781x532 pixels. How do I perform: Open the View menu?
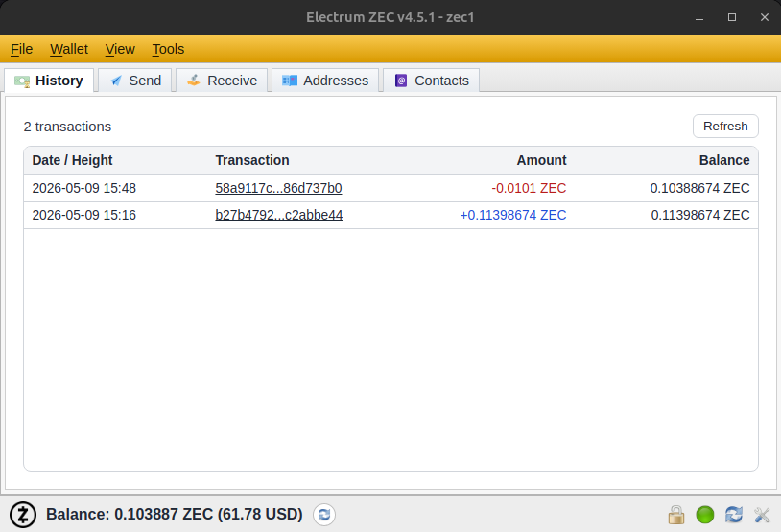pyautogui.click(x=120, y=49)
